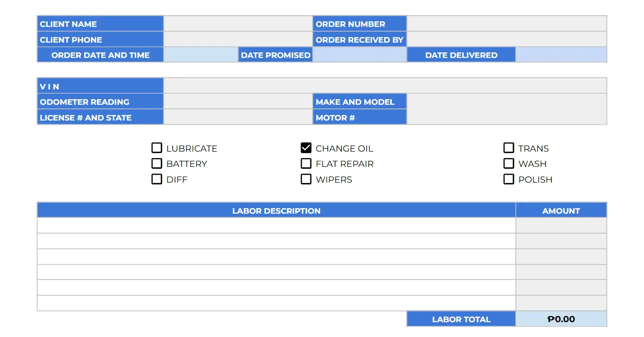
Task: Select the ORDER RECEIVED BY label
Action: coord(360,39)
